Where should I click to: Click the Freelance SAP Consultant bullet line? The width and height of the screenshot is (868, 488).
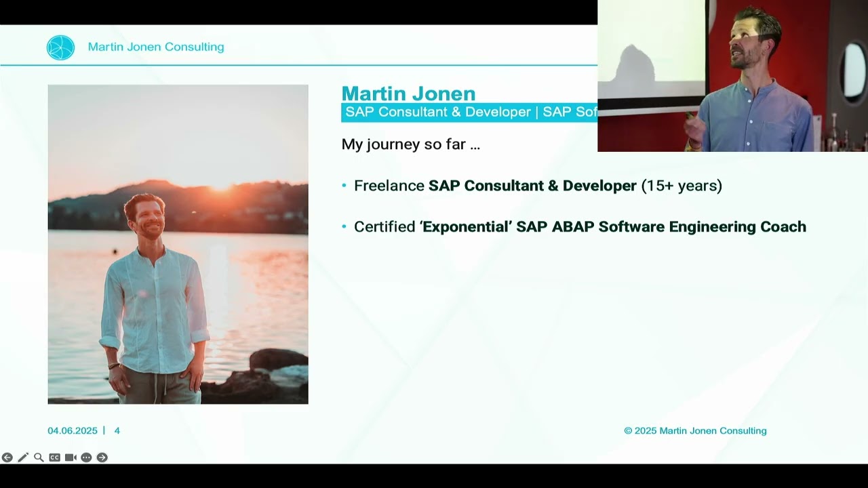[532, 186]
